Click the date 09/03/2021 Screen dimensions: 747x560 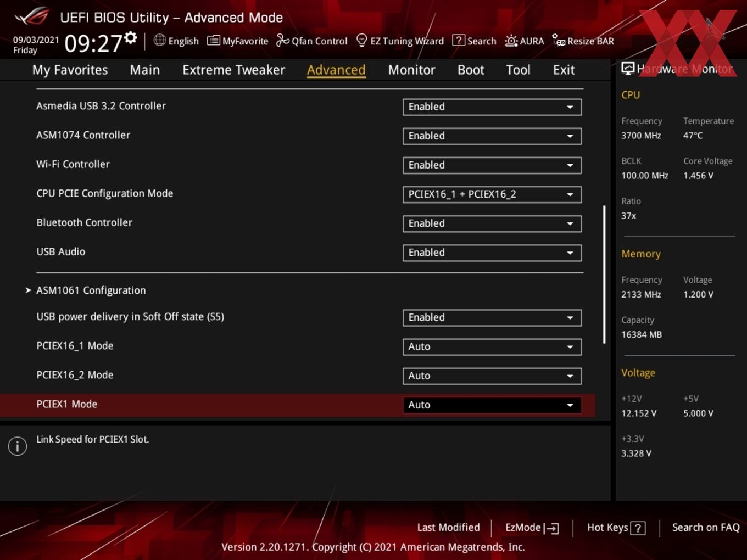click(36, 40)
